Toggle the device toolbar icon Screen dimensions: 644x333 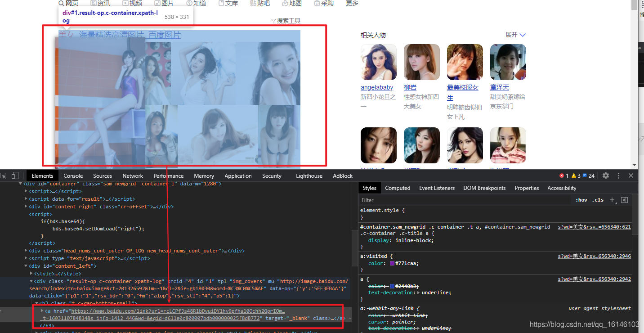coord(15,175)
